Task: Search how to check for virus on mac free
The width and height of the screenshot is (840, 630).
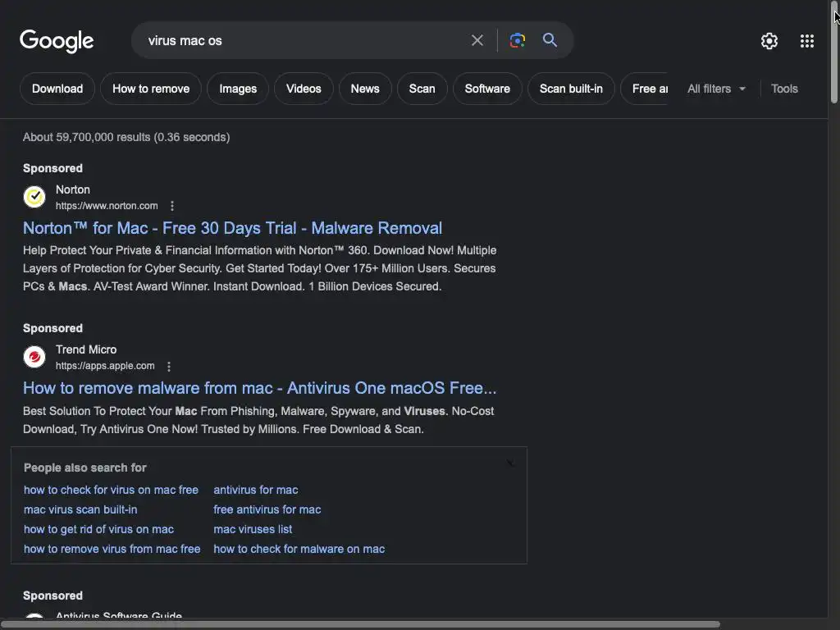Action: (111, 491)
